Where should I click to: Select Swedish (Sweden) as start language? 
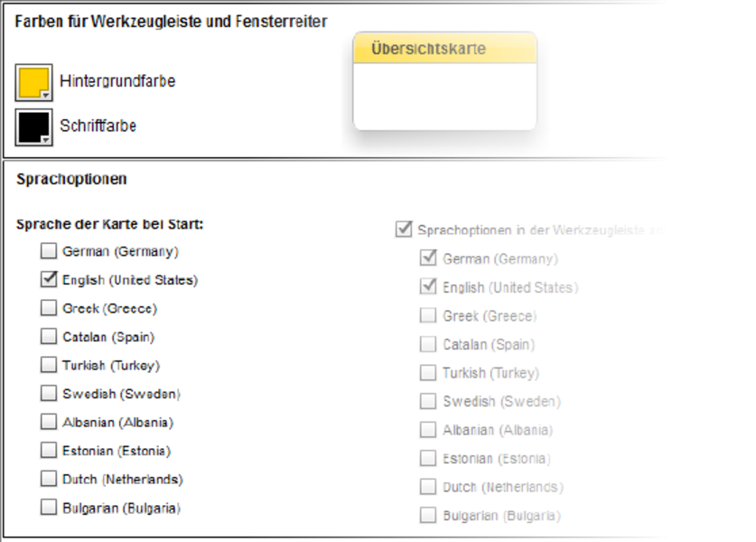click(x=49, y=394)
